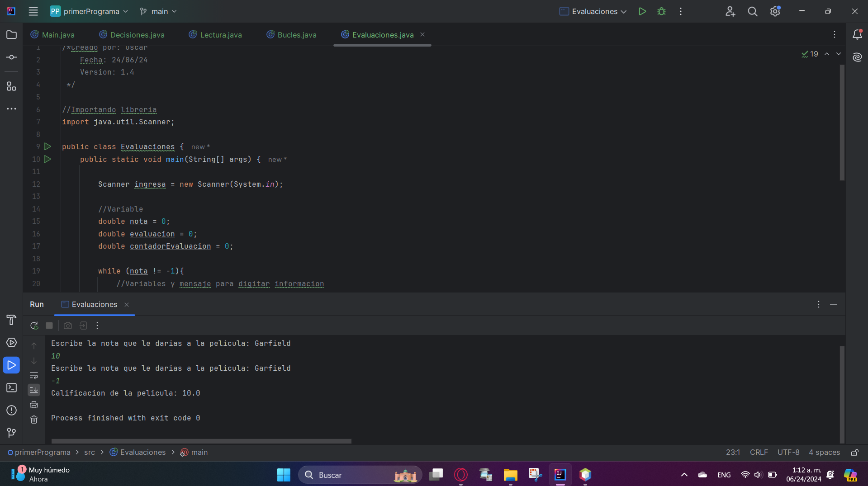Open the Evaluaciones run configuration dropdown

click(593, 11)
